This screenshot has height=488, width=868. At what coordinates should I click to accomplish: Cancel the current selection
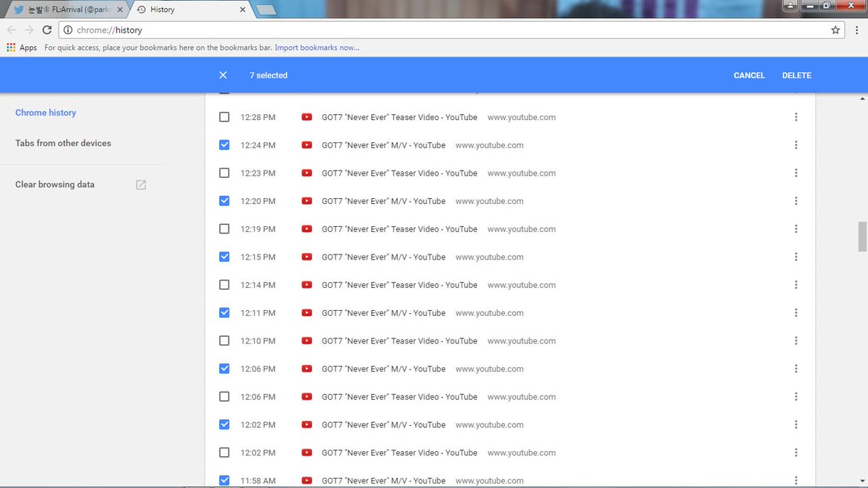coord(749,75)
